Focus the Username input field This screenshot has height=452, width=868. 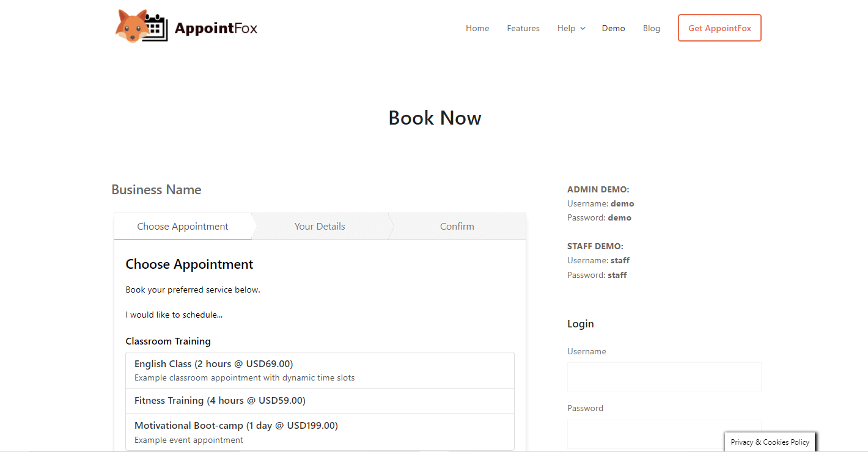664,377
